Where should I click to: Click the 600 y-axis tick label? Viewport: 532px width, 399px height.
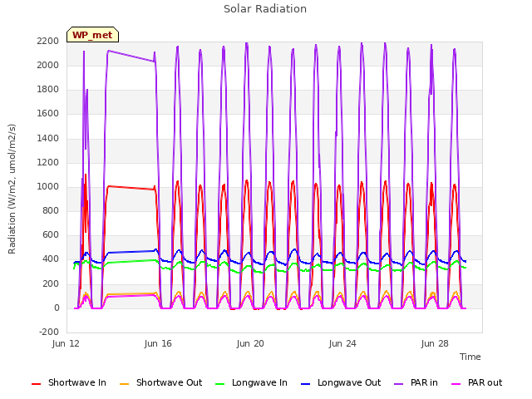pos(51,234)
